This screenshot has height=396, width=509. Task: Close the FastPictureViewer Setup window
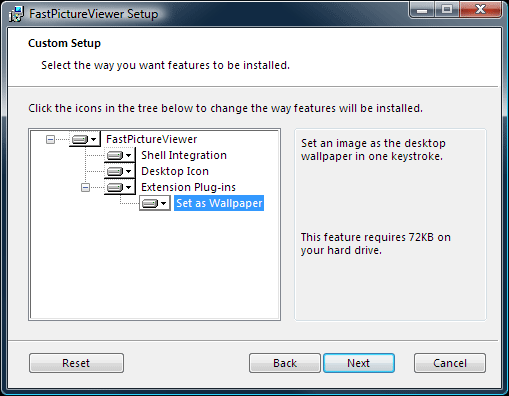[x=480, y=10]
